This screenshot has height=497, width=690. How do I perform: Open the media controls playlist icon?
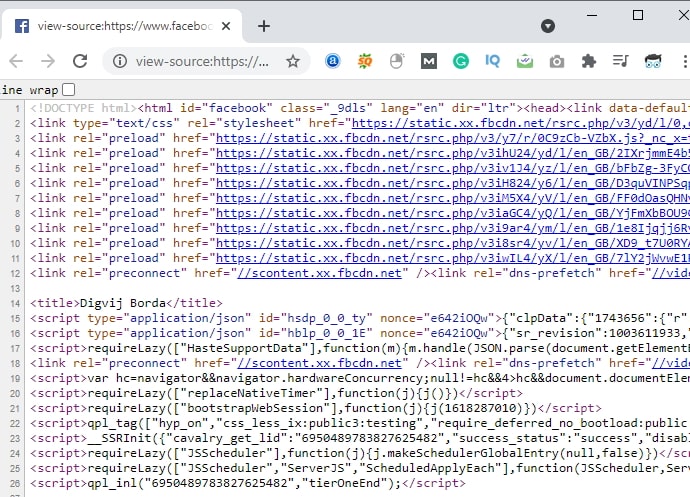tap(620, 61)
